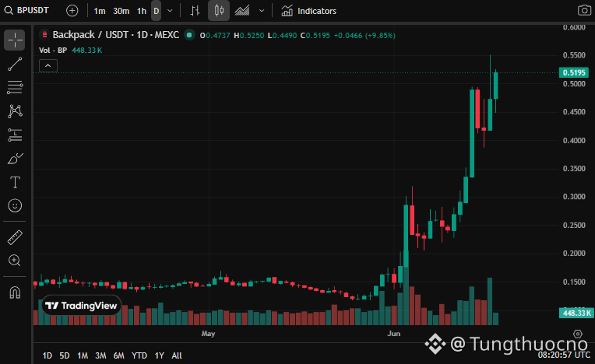Collapse the indicator legend chevron
Screen dimensions: 595x364
pyautogui.click(x=48, y=66)
